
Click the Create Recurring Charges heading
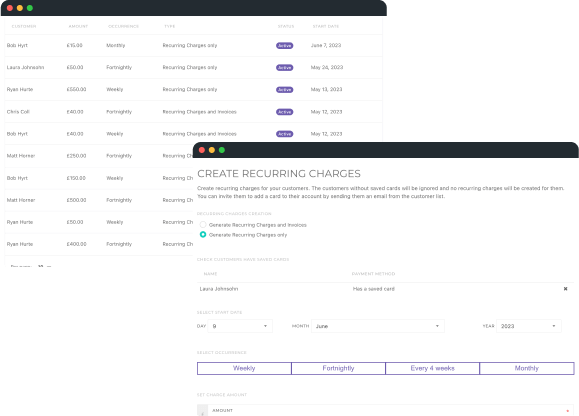tap(279, 173)
